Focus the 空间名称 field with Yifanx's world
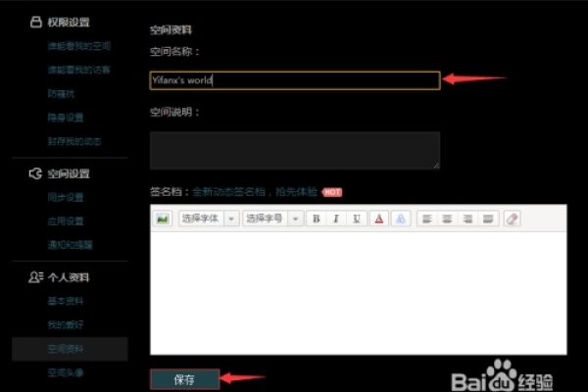588x392 pixels. point(295,80)
